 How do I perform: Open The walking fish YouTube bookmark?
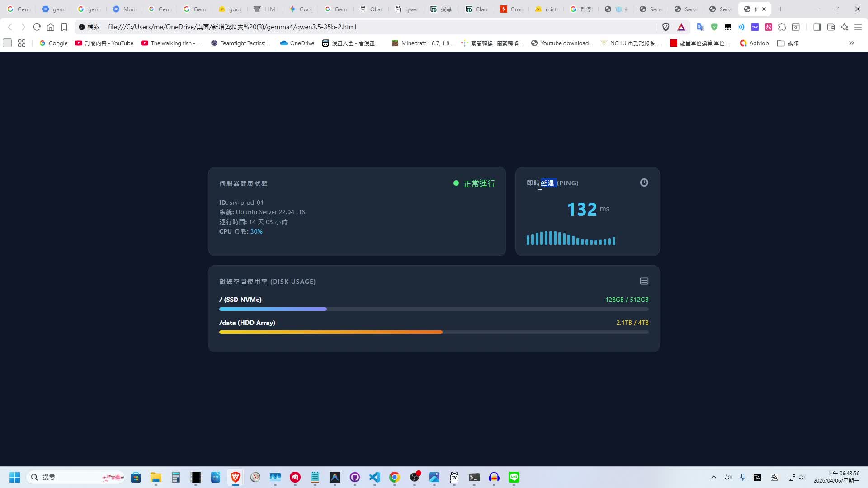(x=170, y=43)
